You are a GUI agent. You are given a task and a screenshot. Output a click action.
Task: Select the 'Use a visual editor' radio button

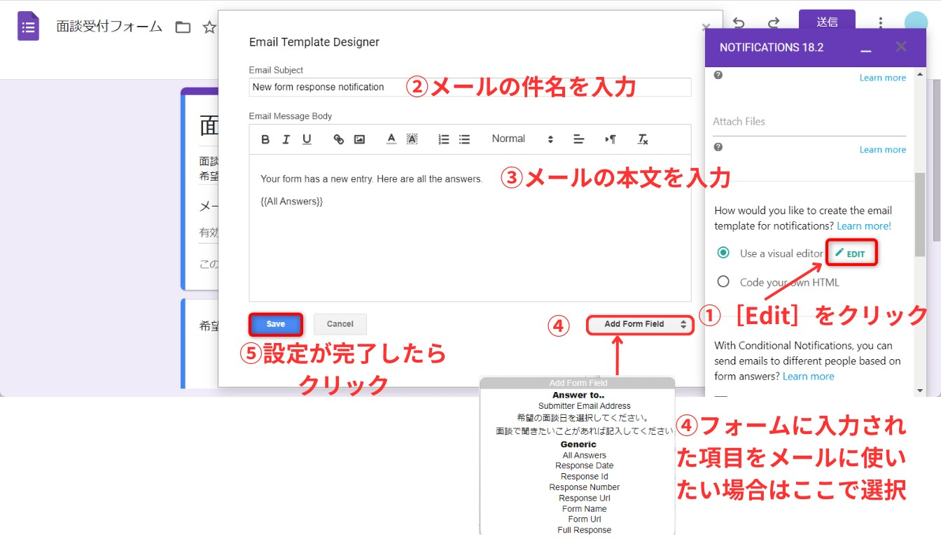(723, 253)
